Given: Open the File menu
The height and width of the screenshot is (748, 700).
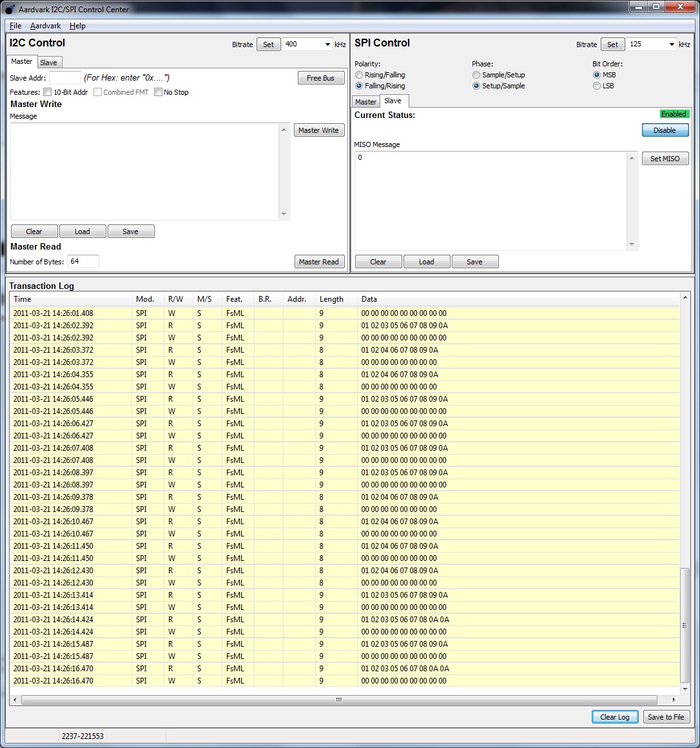Looking at the screenshot, I should tap(15, 26).
